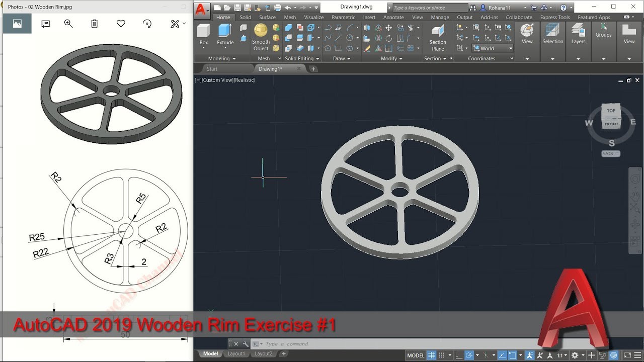Click the New drawing icon
Image resolution: width=644 pixels, height=362 pixels.
[x=217, y=8]
